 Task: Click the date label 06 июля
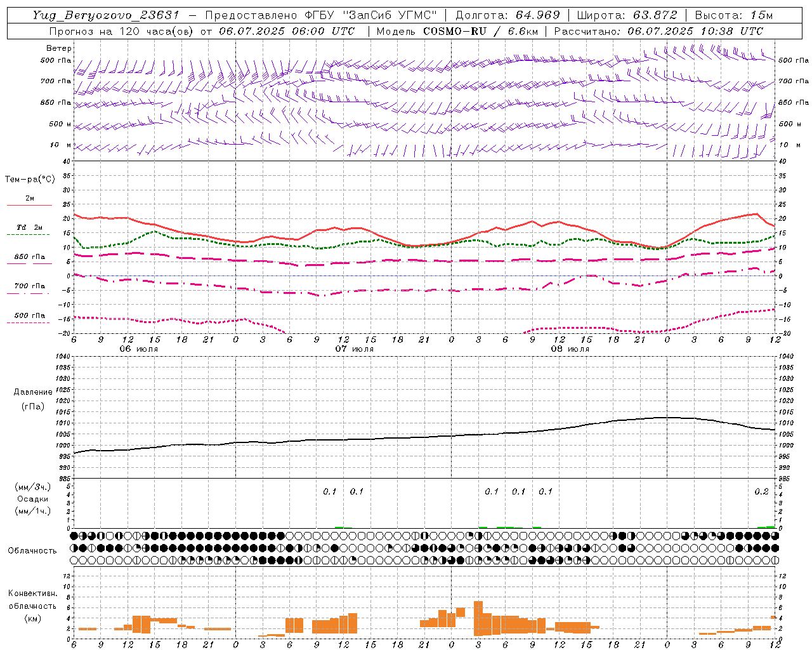139,349
